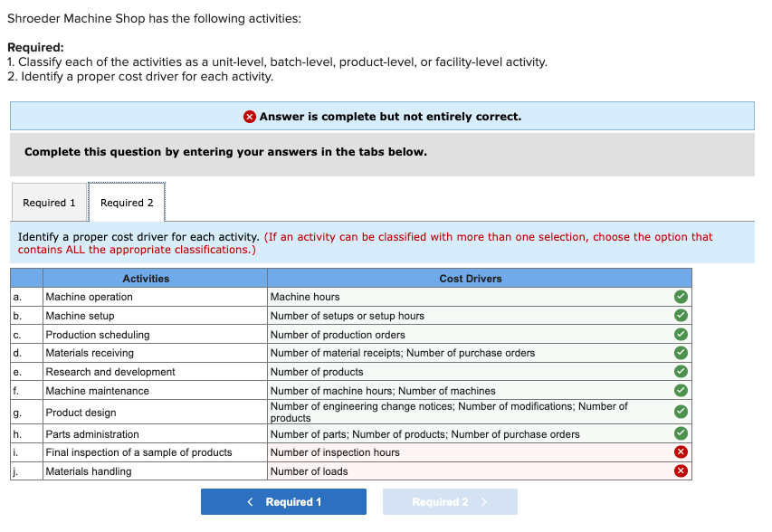The height and width of the screenshot is (532, 772).
Task: Select the Activities column header
Action: click(x=146, y=278)
